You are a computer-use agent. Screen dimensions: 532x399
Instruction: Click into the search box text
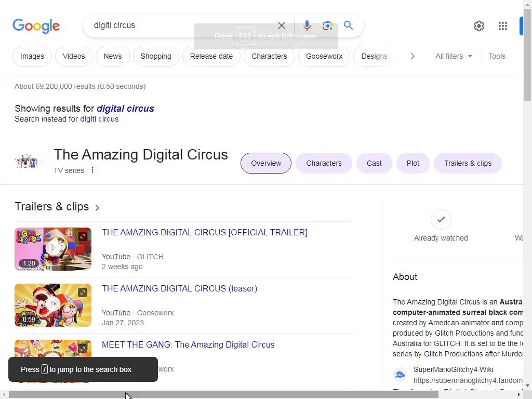click(183, 25)
